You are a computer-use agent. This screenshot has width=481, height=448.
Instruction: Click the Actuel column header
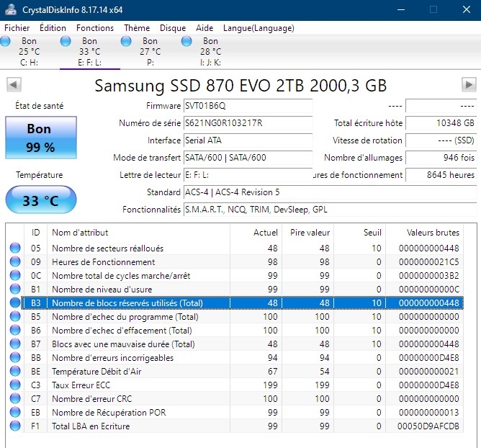click(256, 233)
